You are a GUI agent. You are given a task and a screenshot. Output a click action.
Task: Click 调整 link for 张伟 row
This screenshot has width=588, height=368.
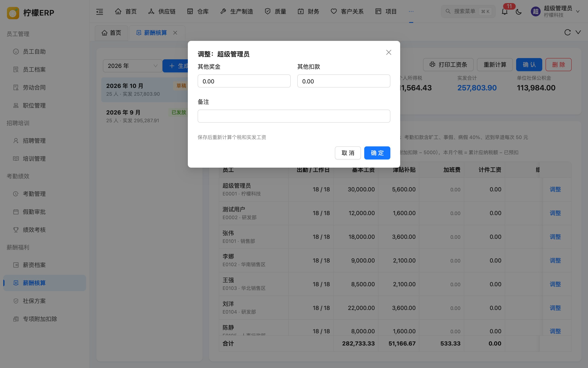(x=555, y=237)
